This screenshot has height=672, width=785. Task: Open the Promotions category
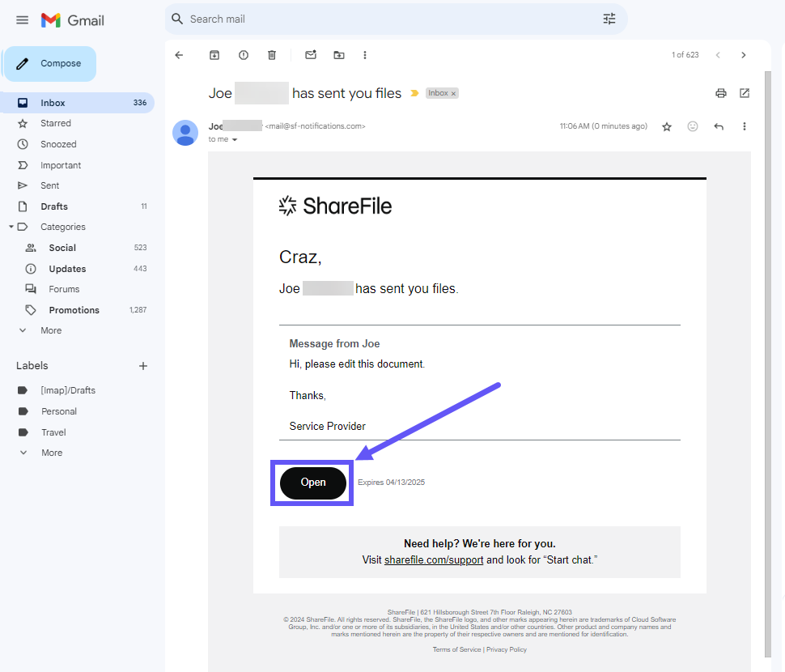(x=78, y=310)
